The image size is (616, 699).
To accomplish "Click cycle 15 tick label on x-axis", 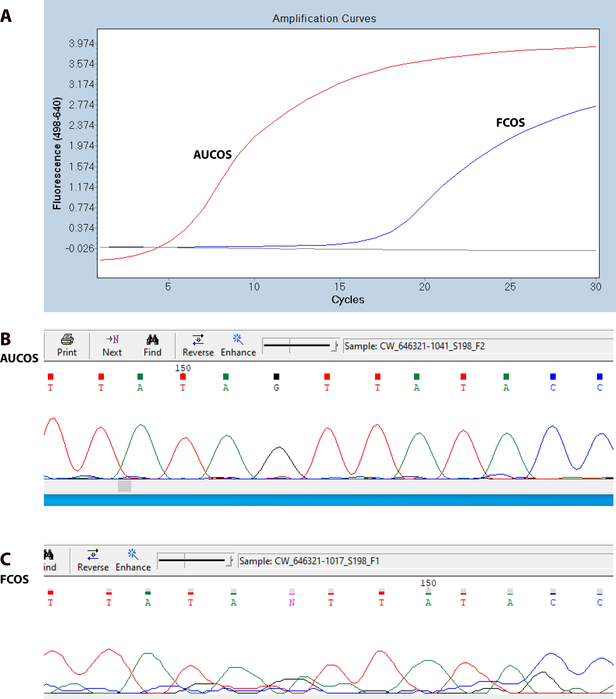I will [x=340, y=287].
